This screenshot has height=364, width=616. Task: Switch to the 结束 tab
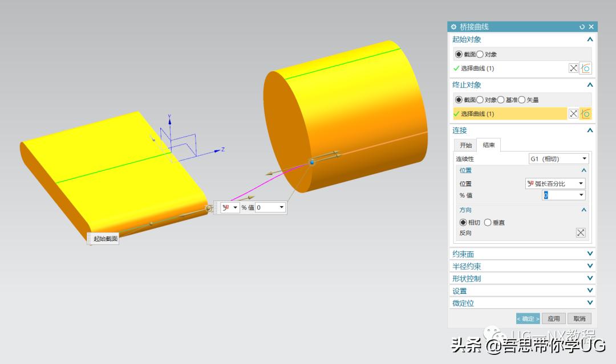point(489,145)
